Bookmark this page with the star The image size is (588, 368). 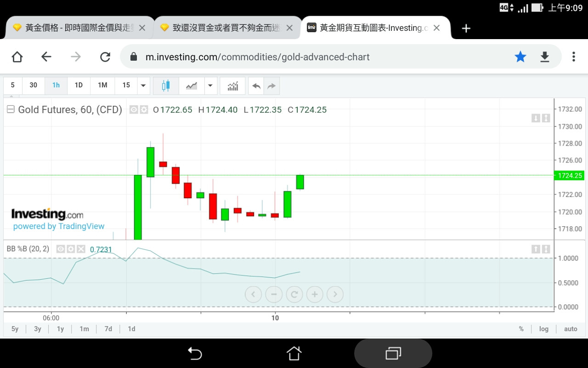pyautogui.click(x=520, y=57)
